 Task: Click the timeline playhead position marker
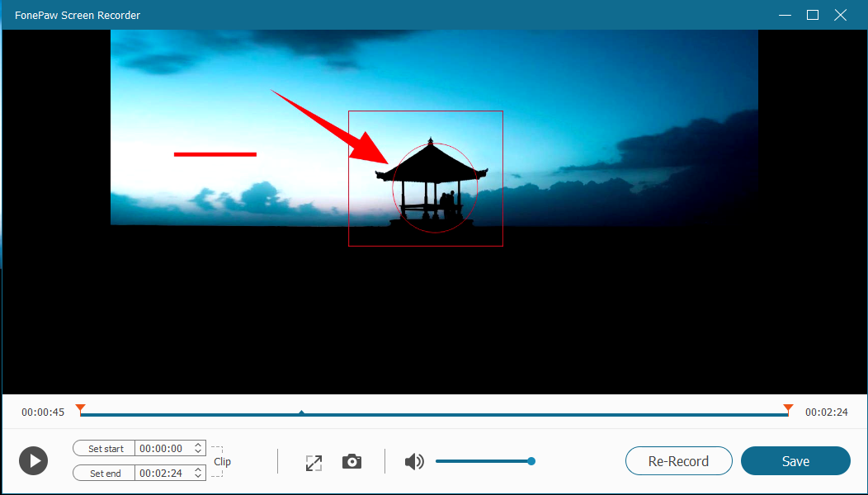302,412
